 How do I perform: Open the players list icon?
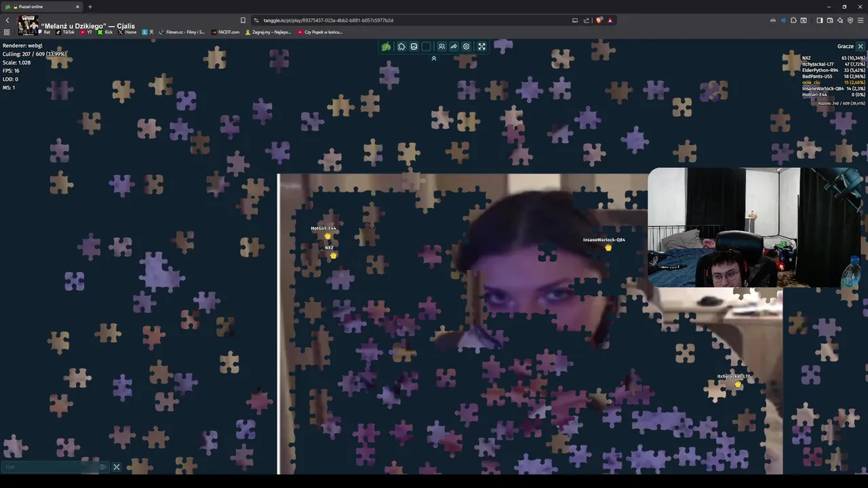[x=441, y=47]
